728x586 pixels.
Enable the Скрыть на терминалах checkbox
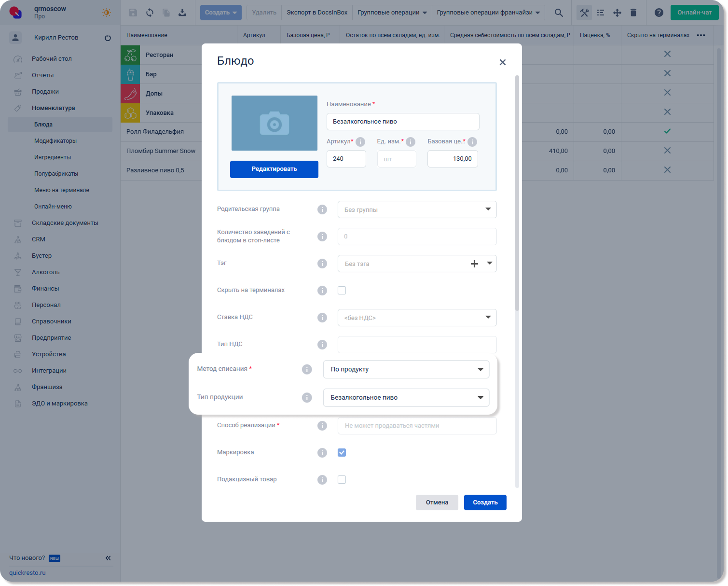coord(342,290)
